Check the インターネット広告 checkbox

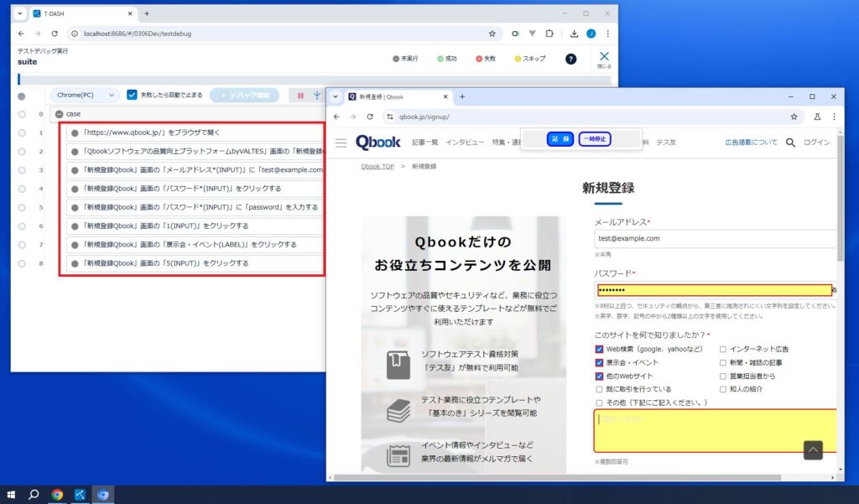[722, 349]
